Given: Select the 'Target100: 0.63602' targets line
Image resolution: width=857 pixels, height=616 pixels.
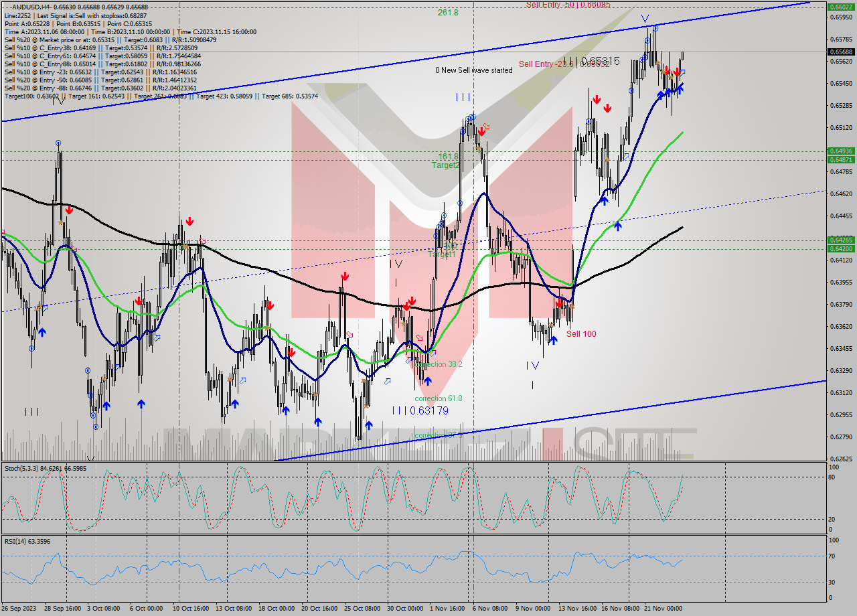Looking at the screenshot, I should 161,96.
